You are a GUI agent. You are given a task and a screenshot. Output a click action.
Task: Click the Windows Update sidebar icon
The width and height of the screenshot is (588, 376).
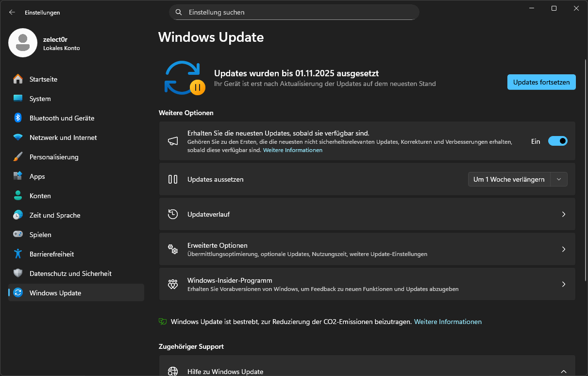tap(18, 293)
